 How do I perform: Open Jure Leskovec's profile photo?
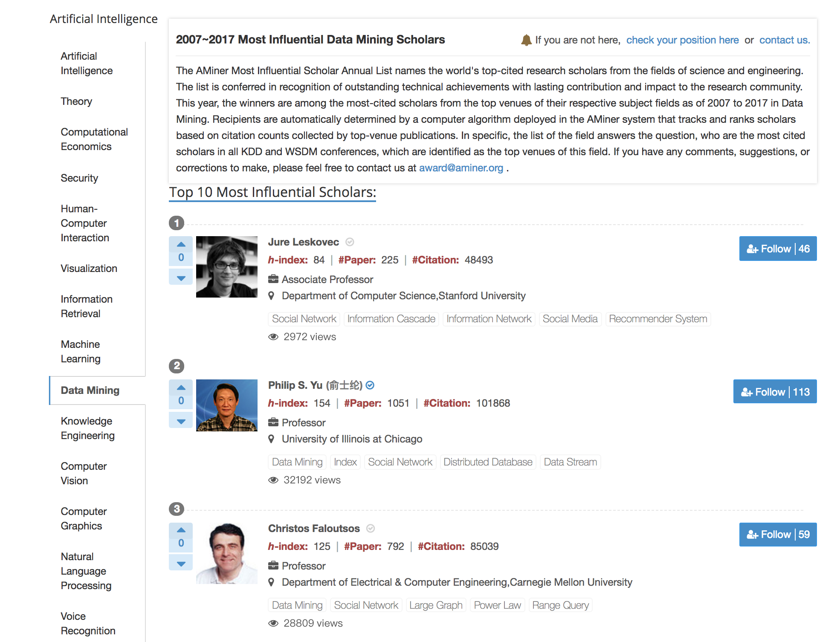point(227,267)
